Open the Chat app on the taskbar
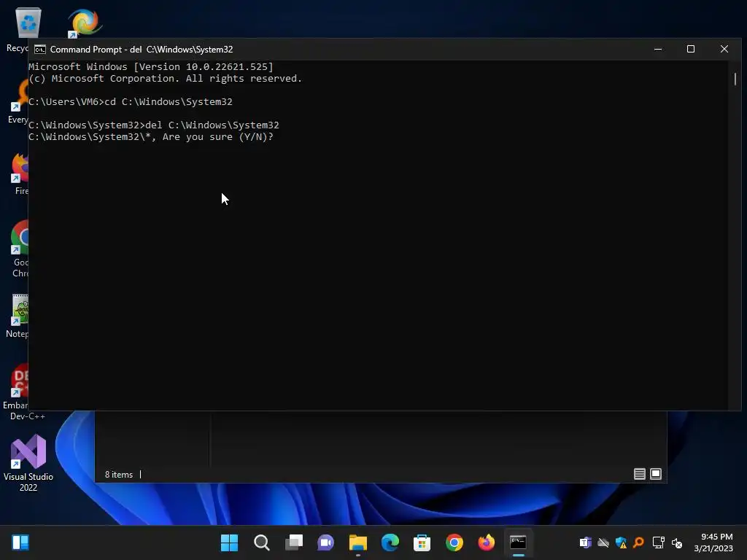 pyautogui.click(x=326, y=542)
